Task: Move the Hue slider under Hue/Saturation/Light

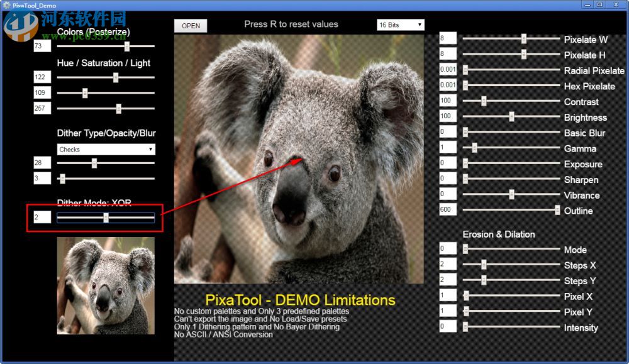Action: (115, 77)
